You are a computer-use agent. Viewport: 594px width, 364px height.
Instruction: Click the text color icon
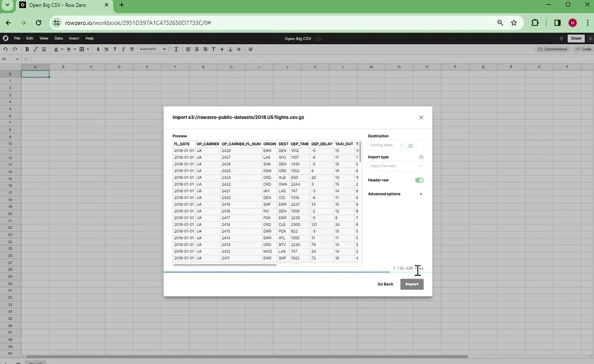tap(56, 49)
